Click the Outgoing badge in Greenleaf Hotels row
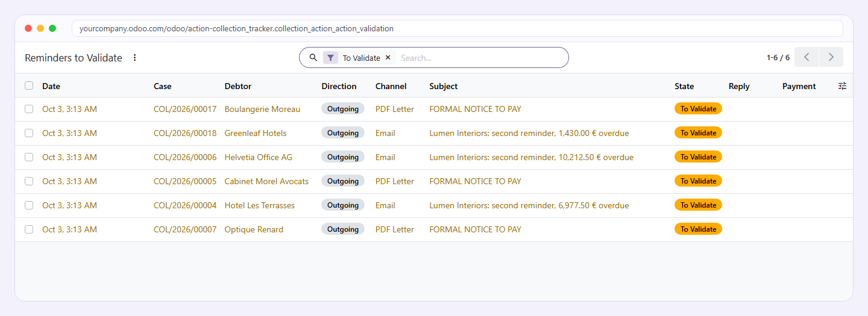 343,133
